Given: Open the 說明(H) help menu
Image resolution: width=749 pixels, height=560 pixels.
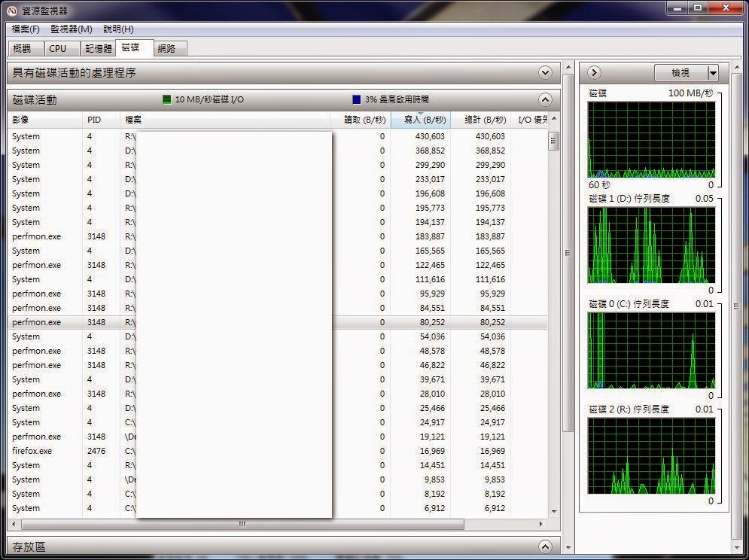Looking at the screenshot, I should click(x=118, y=29).
